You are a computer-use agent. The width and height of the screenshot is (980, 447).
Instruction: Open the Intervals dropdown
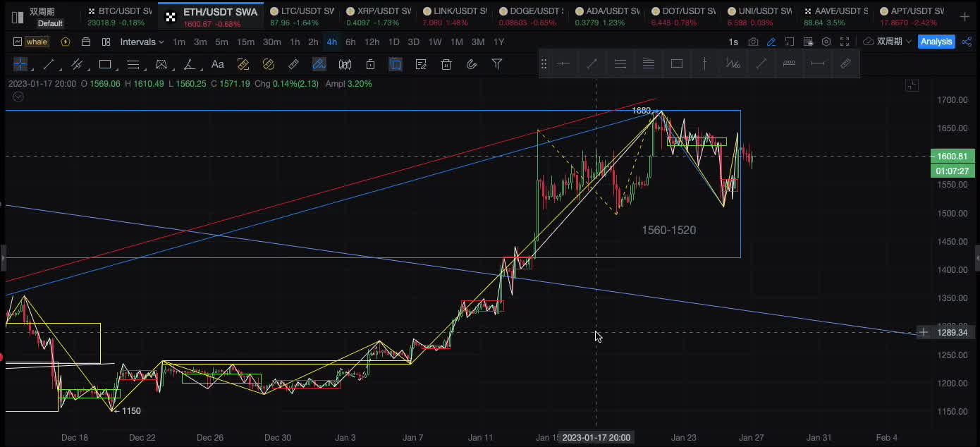click(142, 42)
